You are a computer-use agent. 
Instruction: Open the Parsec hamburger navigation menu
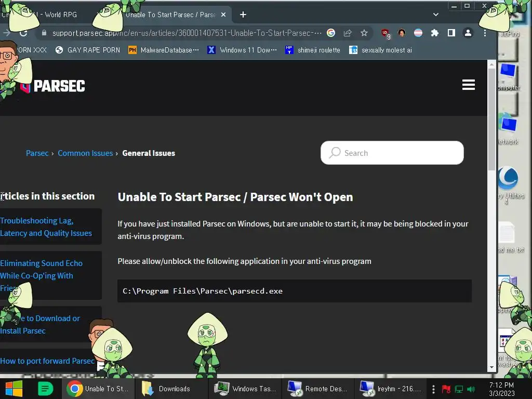(468, 85)
